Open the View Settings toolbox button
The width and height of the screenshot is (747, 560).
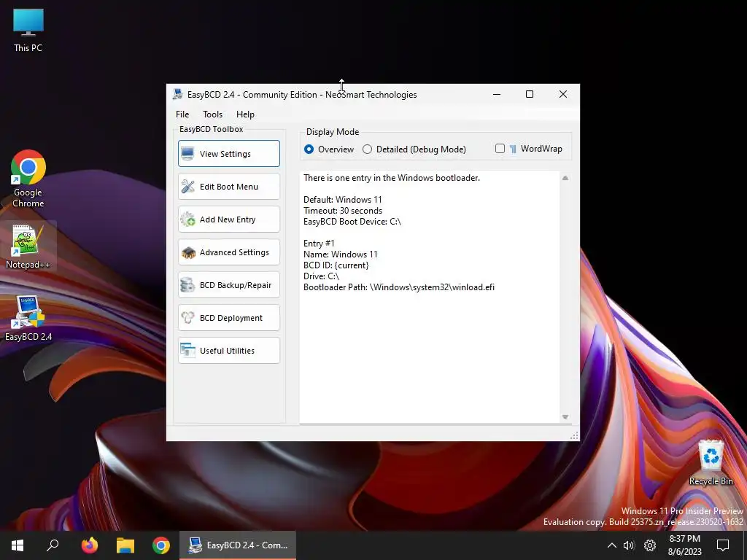pos(228,153)
